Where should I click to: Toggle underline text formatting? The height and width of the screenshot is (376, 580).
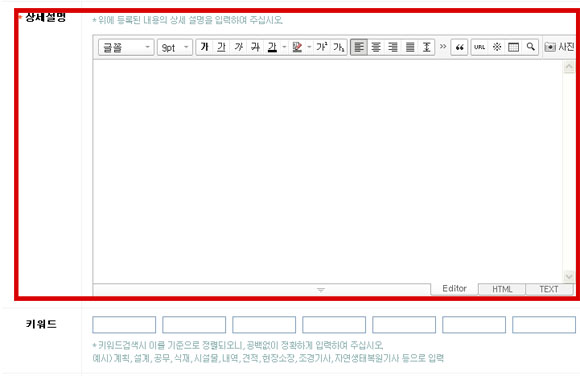pos(221,47)
